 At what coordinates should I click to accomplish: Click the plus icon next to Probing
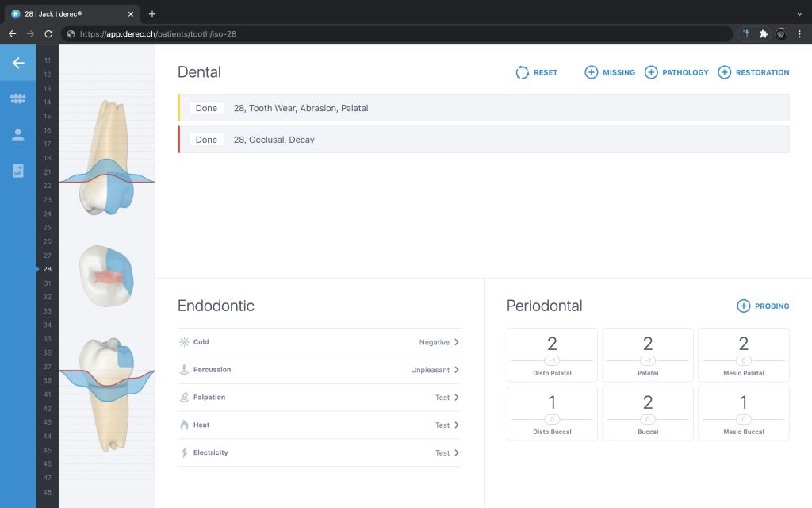(x=743, y=306)
